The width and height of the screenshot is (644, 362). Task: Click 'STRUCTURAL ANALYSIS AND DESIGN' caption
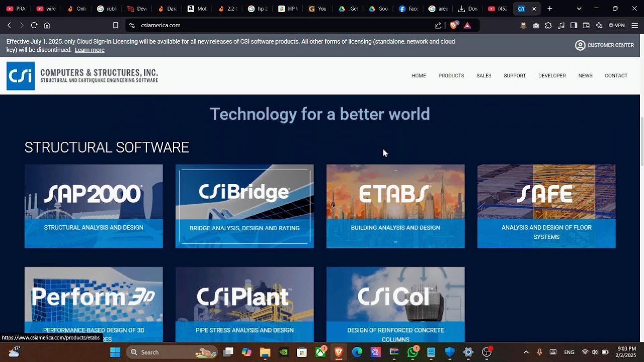coord(94,228)
